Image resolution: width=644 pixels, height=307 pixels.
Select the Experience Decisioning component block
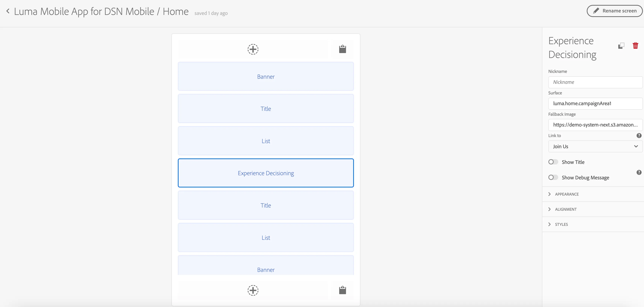[266, 173]
